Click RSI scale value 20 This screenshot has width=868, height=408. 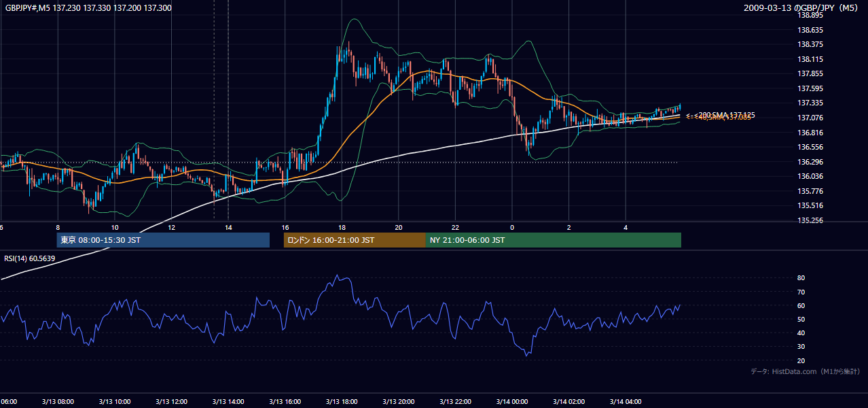pyautogui.click(x=801, y=360)
